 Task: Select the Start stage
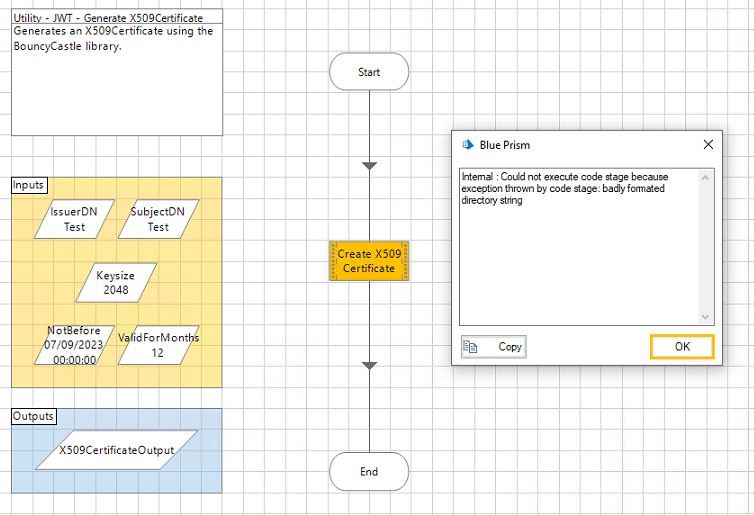[x=369, y=72]
